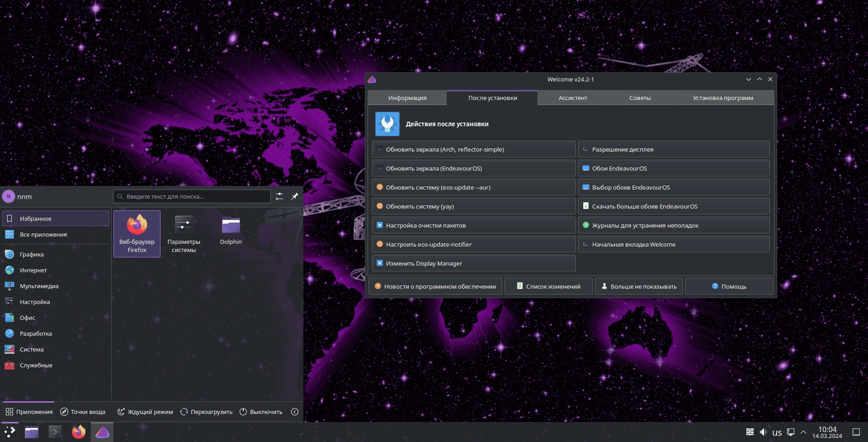The width and height of the screenshot is (868, 442).
Task: Open Настройка очистки пакетов
Action: click(474, 225)
